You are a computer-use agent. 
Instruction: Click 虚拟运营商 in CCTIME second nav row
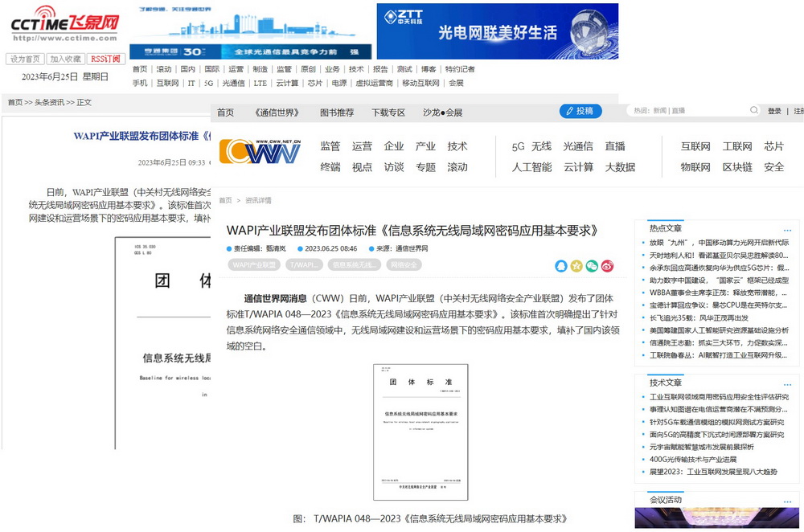375,83
